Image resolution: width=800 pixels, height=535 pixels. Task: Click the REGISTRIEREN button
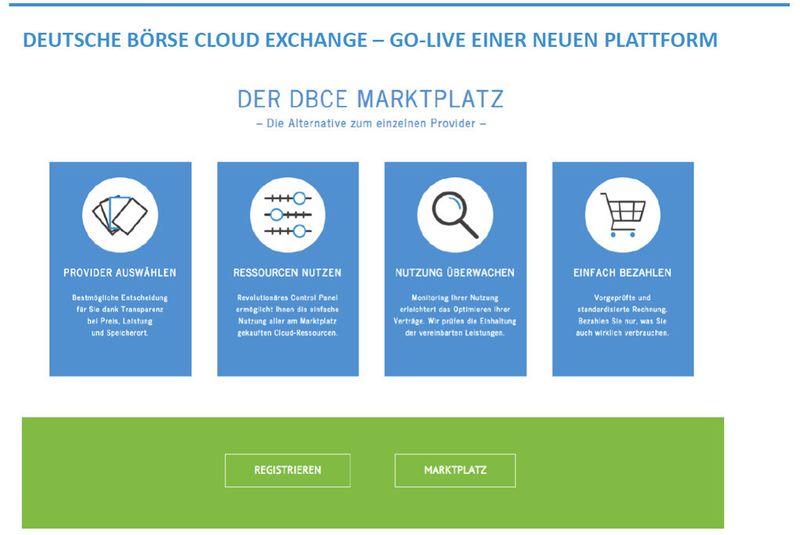coord(288,470)
